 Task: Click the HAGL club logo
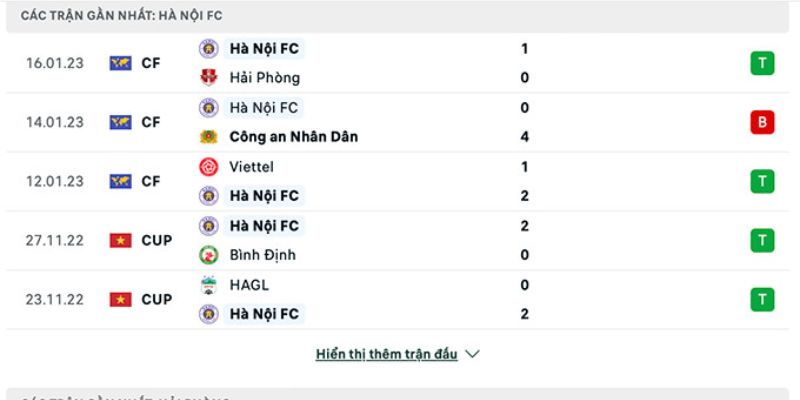pyautogui.click(x=209, y=285)
